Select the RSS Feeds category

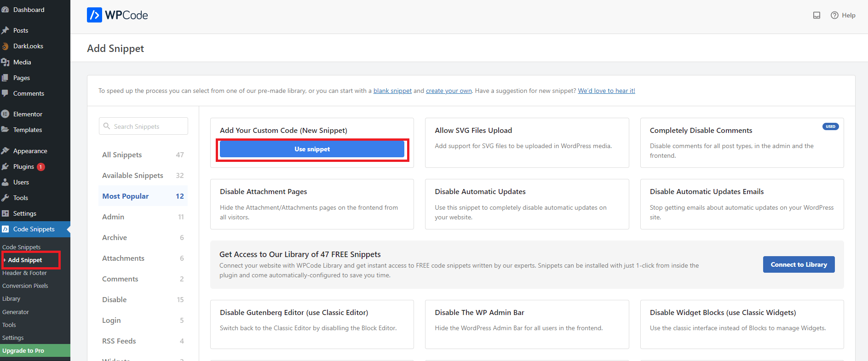(x=143, y=341)
